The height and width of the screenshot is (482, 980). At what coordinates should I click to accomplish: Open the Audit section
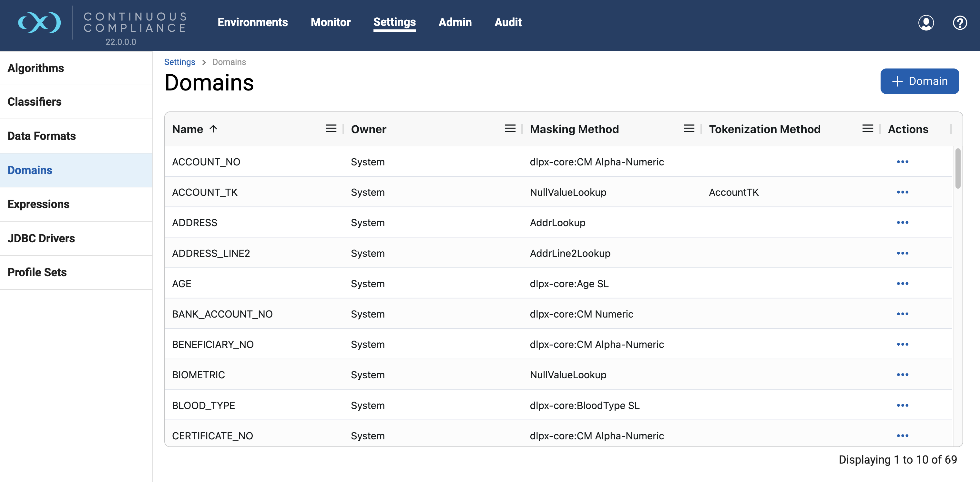click(x=507, y=22)
